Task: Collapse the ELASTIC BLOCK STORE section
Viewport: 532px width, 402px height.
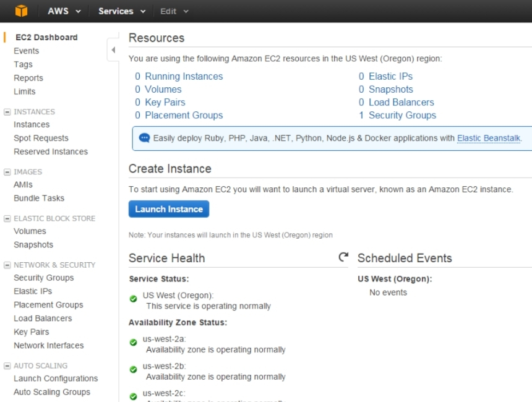Action: pos(7,218)
